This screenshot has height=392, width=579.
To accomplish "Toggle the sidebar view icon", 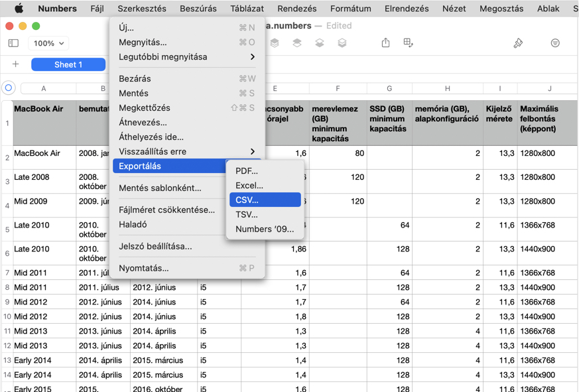I will (13, 43).
